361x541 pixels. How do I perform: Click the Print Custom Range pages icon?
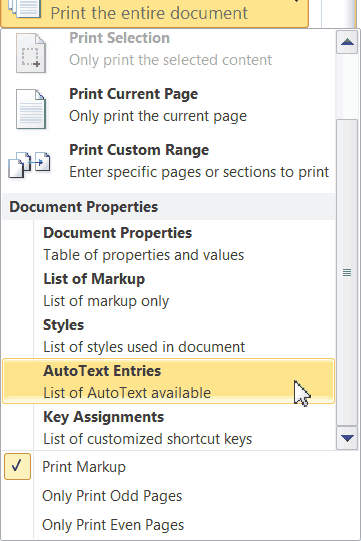pyautogui.click(x=29, y=165)
